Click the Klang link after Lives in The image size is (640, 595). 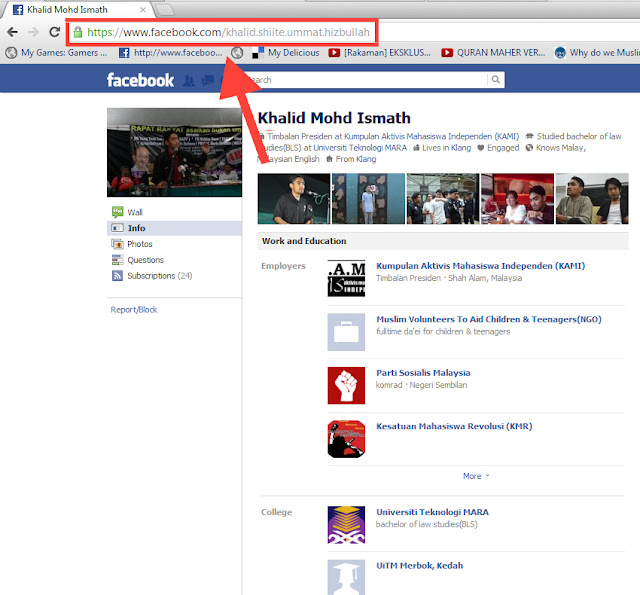(461, 148)
